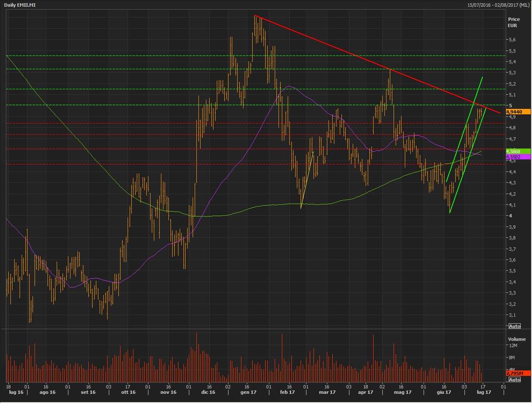The width and height of the screenshot is (532, 403).
Task: Click the 5,6 price tick on axis
Action: (512, 40)
